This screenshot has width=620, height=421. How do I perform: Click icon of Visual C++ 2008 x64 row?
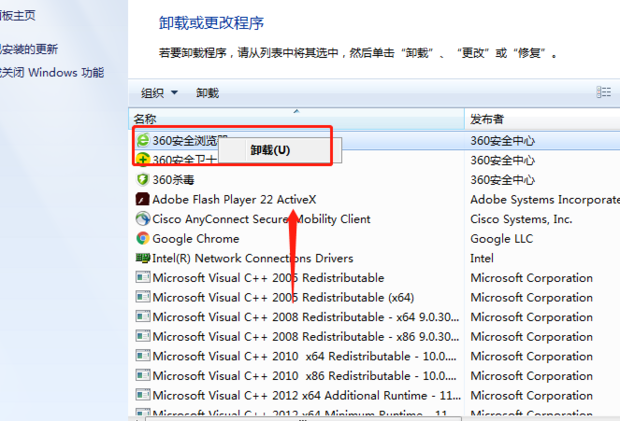click(143, 317)
